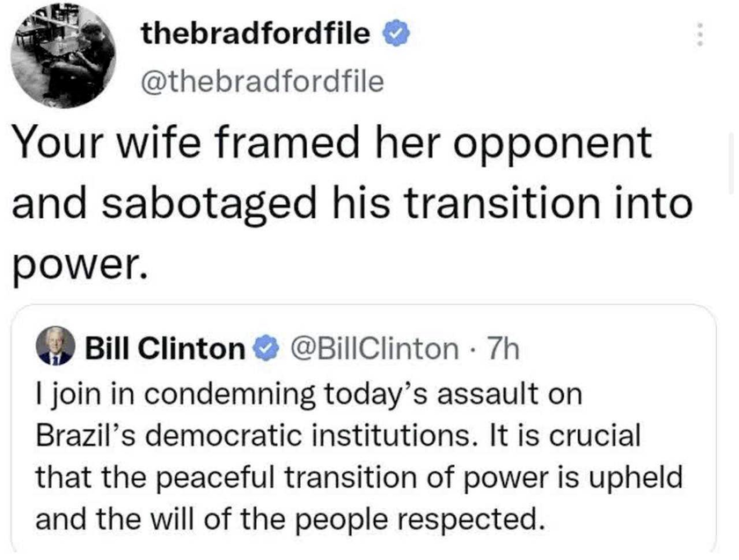Click the word 'power.' in main tweet
The image size is (739, 560).
point(78,266)
